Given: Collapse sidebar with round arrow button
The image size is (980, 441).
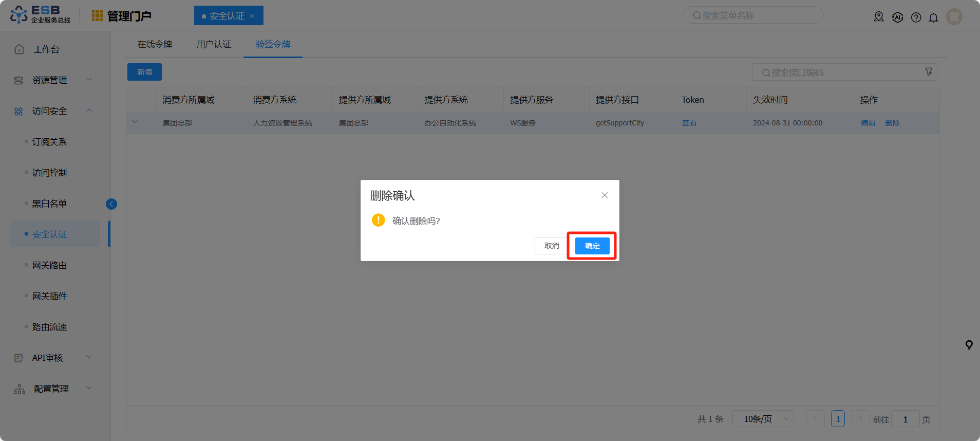Looking at the screenshot, I should click(111, 204).
